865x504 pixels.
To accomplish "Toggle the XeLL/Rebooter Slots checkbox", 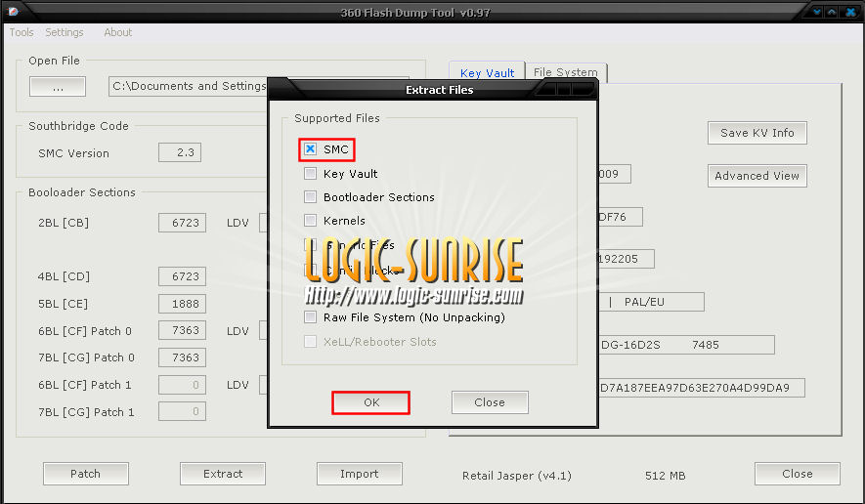I will coord(311,341).
